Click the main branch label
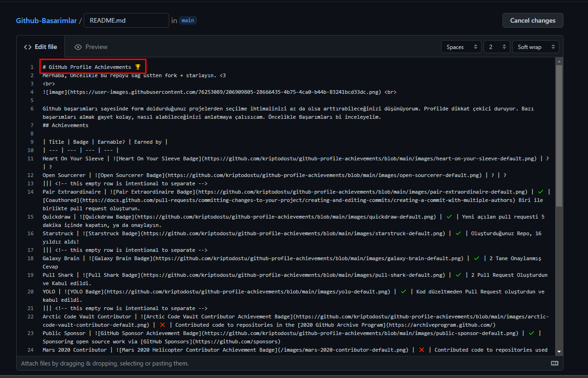Screen dimensions: 588x378 pos(188,20)
